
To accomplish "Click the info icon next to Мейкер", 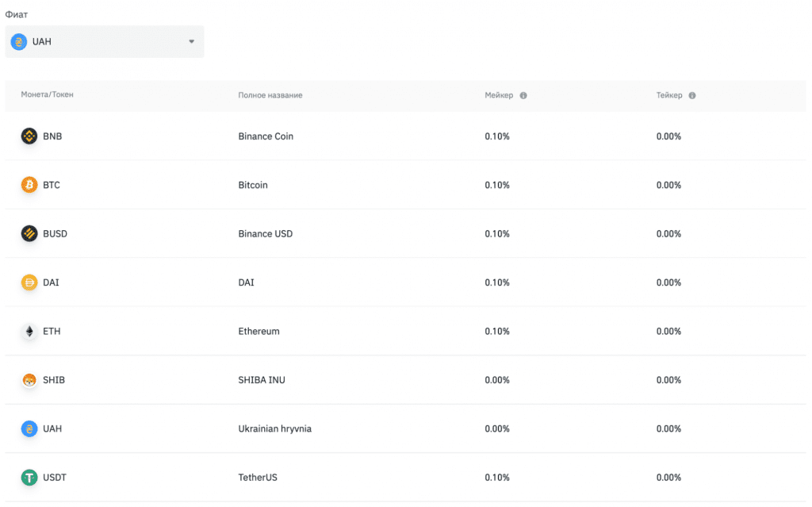I will click(x=523, y=95).
